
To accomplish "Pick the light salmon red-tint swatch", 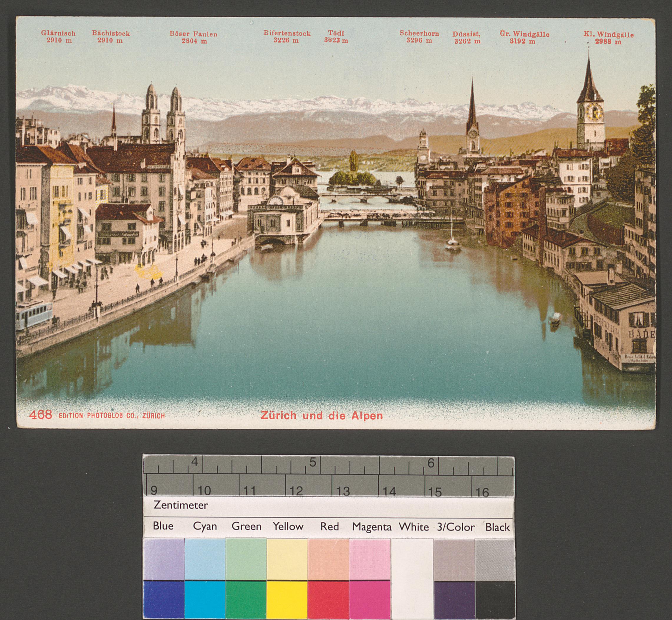I will coord(329,559).
